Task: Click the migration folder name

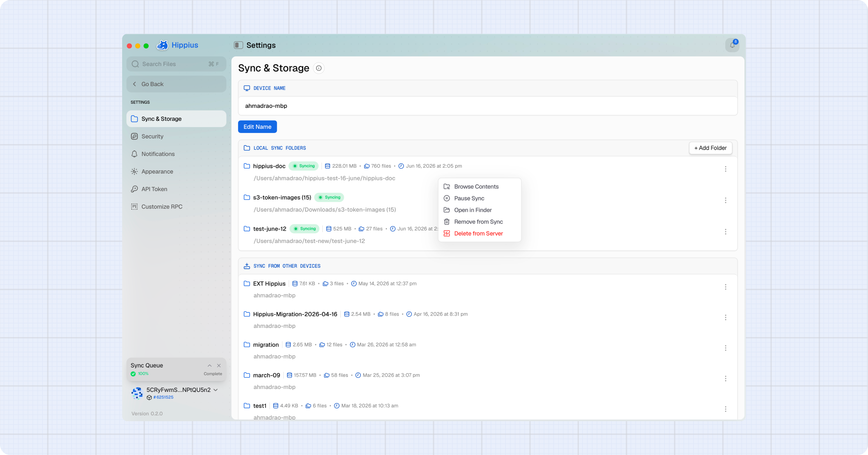Action: pos(266,345)
